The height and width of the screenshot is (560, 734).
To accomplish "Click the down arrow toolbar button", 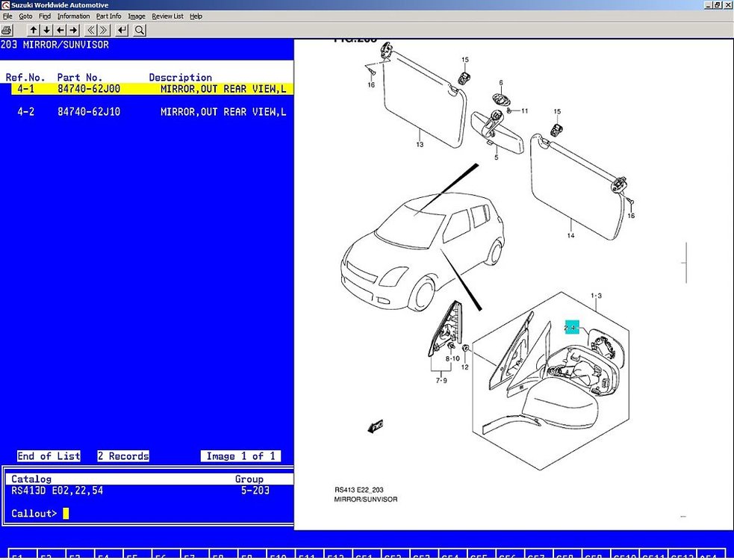I will [47, 31].
